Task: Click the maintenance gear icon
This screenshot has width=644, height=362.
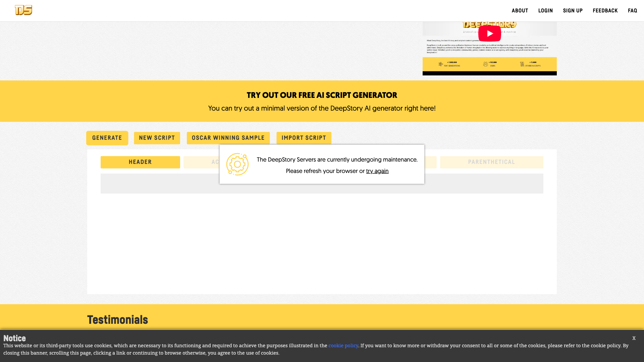Action: point(237,164)
